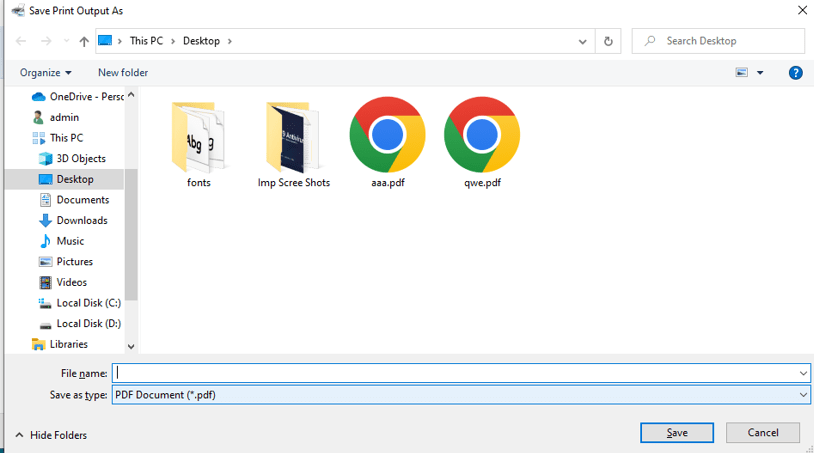Create a New folder
Screen dimensions: 814x453
(123, 73)
